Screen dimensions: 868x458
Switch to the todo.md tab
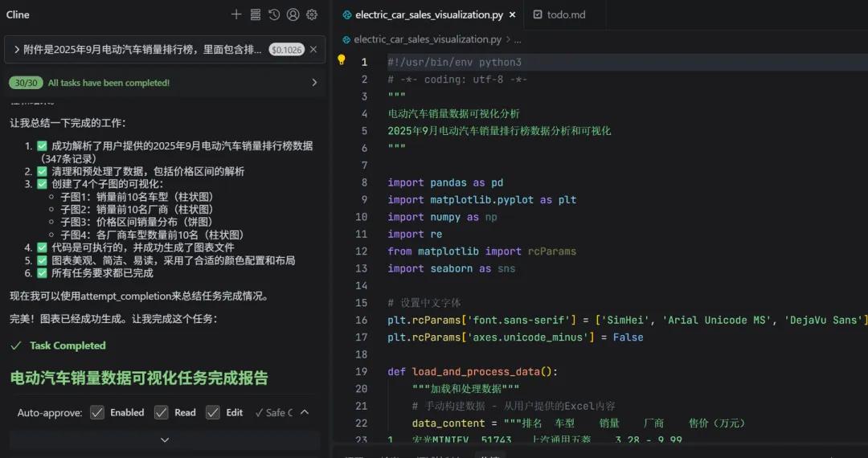[x=566, y=15]
